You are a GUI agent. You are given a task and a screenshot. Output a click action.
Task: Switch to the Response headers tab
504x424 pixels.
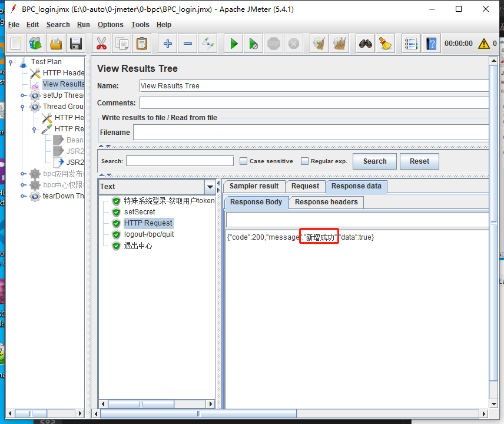[x=326, y=202]
